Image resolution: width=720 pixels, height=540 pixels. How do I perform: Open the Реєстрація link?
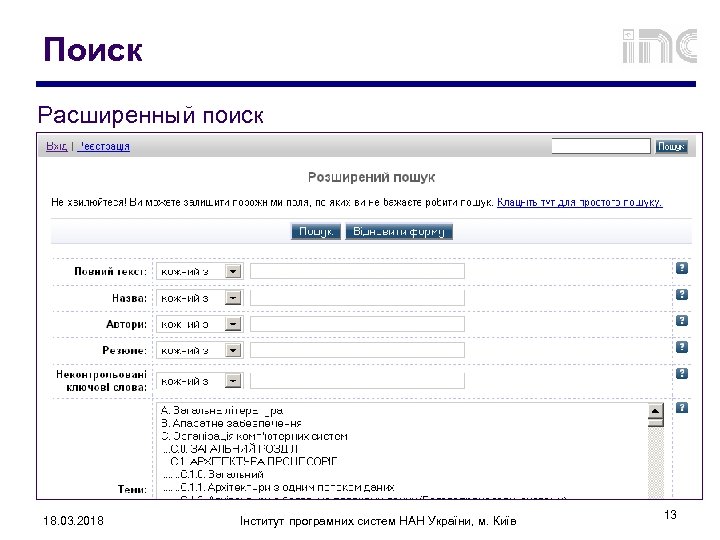103,146
